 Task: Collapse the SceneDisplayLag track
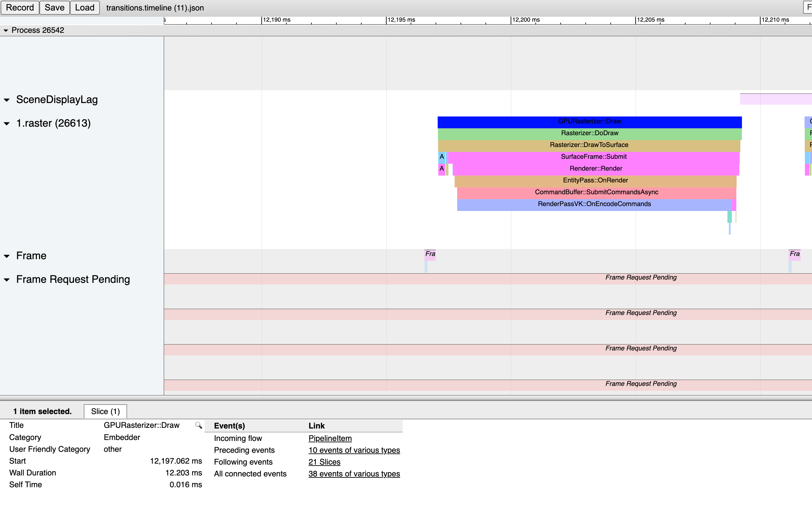(x=6, y=99)
